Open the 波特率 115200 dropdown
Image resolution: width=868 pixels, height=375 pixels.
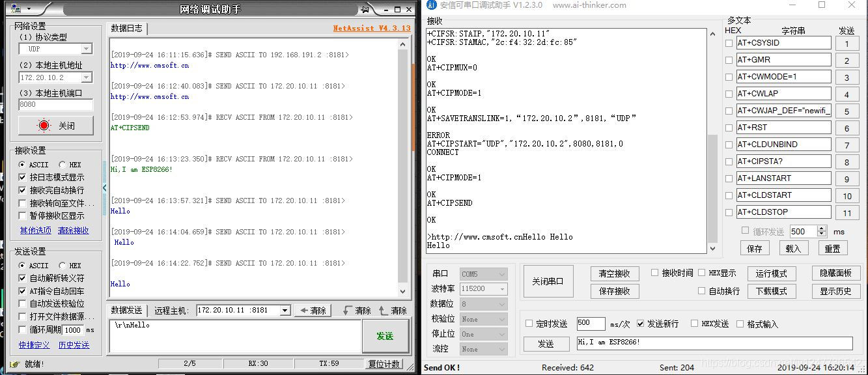tap(483, 288)
